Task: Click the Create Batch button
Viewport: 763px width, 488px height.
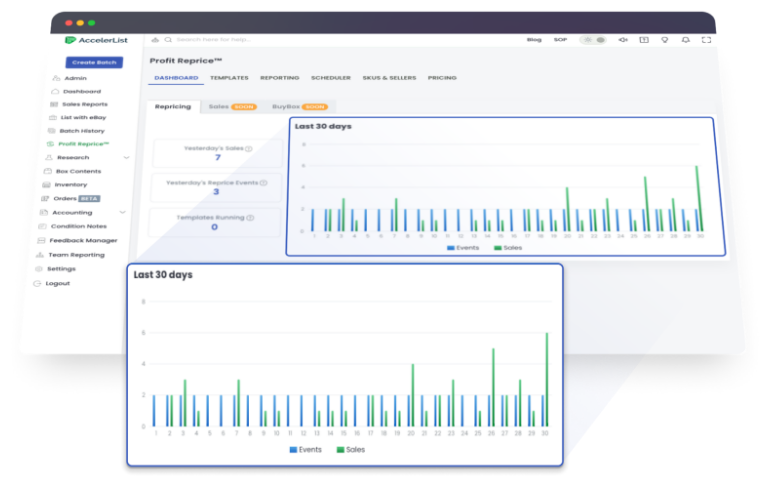Action: pos(94,62)
